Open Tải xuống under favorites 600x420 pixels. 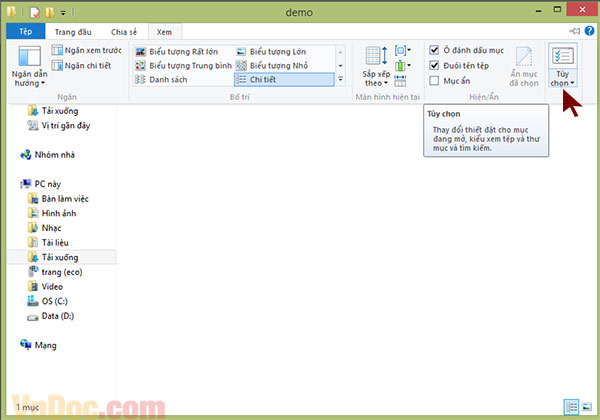coord(54,111)
